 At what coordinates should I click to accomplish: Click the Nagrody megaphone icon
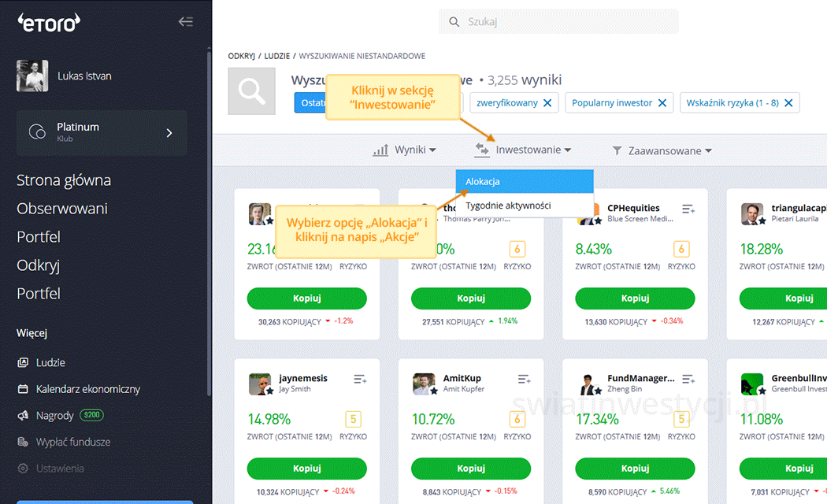pyautogui.click(x=23, y=416)
